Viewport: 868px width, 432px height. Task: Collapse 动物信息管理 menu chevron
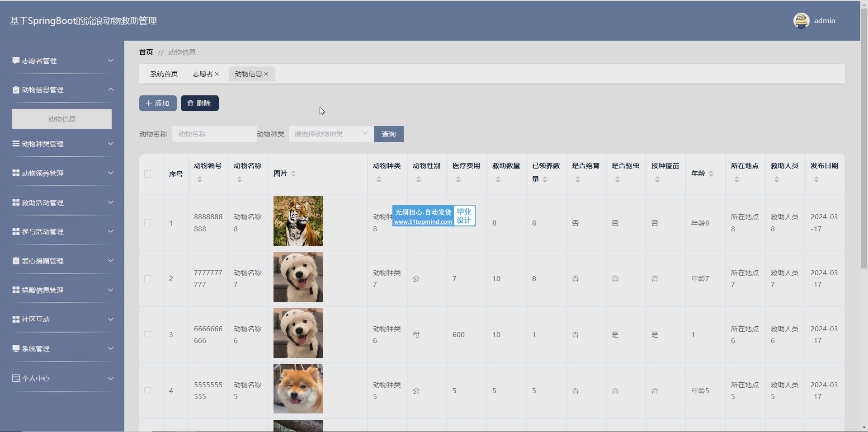pyautogui.click(x=110, y=89)
